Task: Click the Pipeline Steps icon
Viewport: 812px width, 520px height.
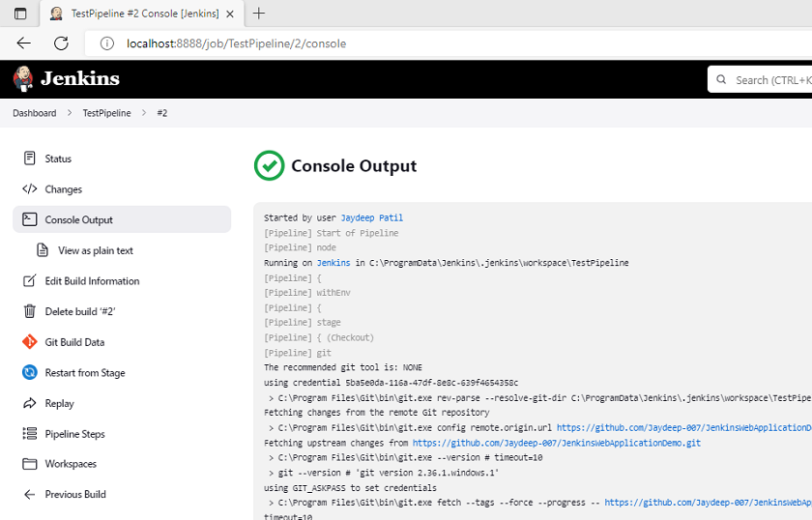Action: pos(29,434)
